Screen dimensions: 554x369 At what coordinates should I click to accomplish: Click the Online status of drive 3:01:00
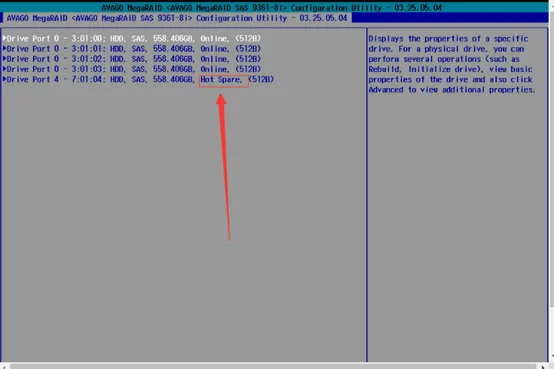tap(215, 38)
